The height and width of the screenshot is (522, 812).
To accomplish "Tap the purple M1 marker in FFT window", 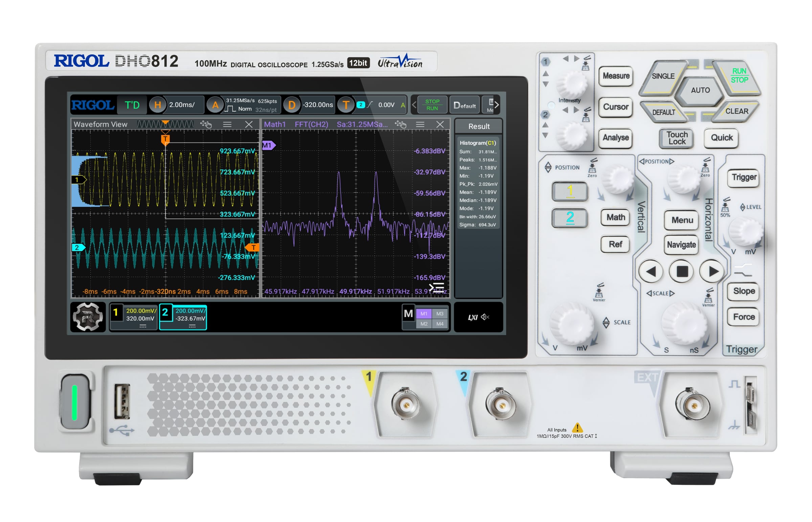I will [x=269, y=145].
